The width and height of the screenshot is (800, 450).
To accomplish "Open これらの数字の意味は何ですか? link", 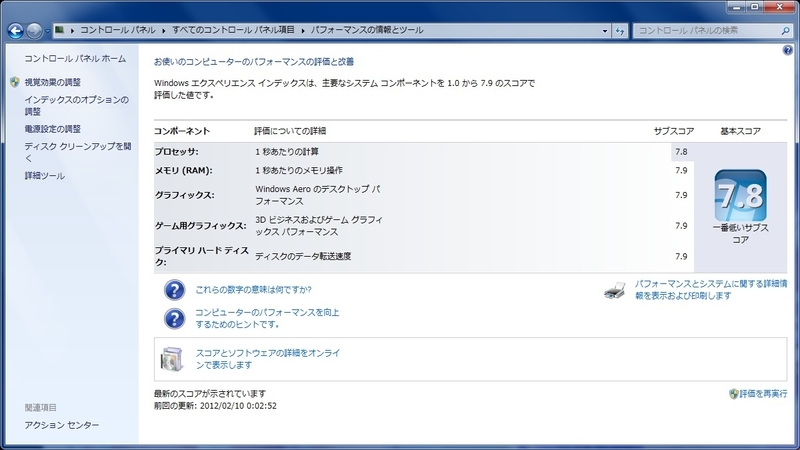I will (253, 290).
